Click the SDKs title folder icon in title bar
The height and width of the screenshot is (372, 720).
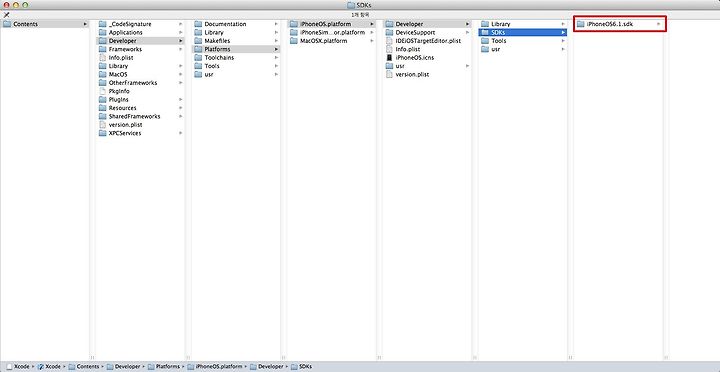coord(351,5)
